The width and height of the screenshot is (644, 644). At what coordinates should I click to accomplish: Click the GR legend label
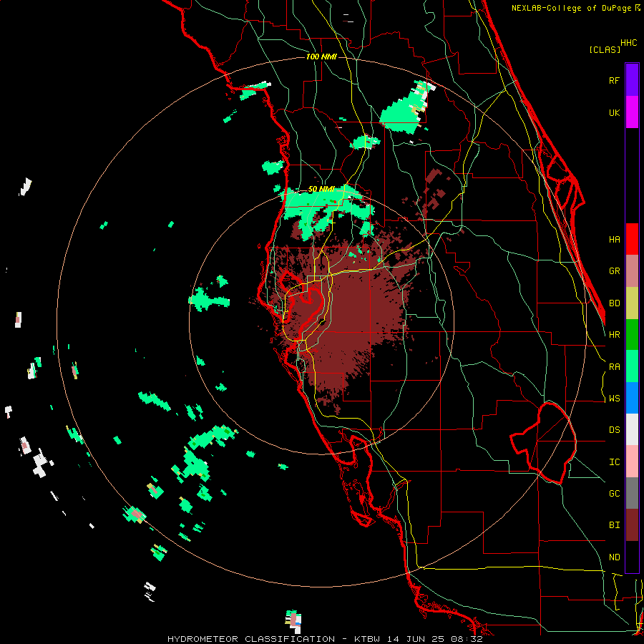pyautogui.click(x=614, y=271)
